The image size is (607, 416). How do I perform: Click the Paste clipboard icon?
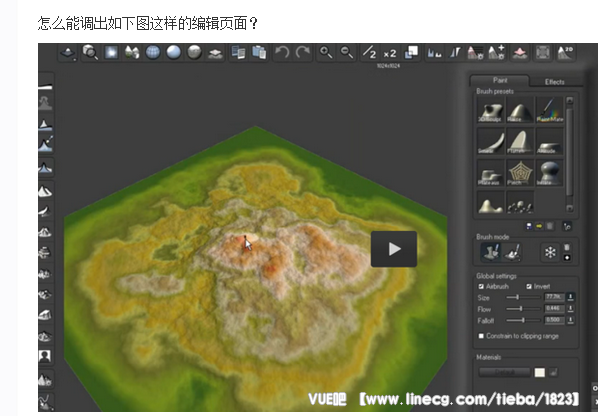(x=259, y=53)
